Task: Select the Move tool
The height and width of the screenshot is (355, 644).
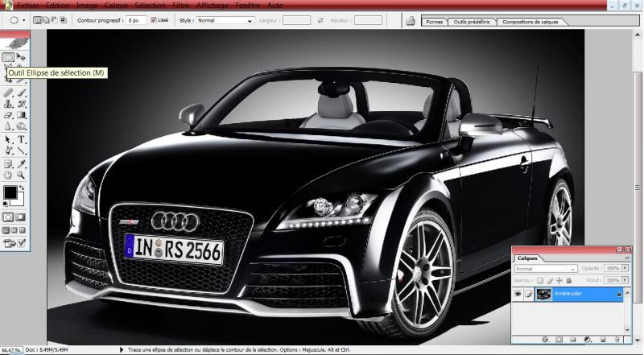Action: click(x=21, y=56)
